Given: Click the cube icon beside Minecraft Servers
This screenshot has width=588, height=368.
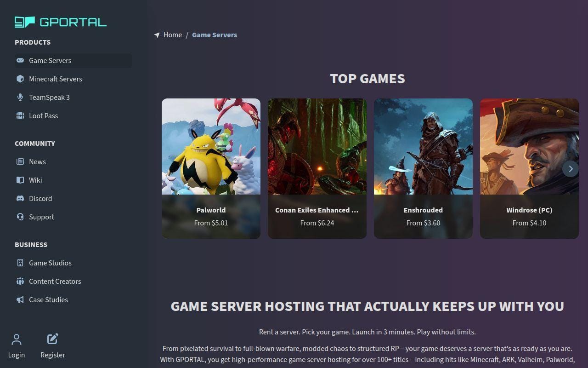Looking at the screenshot, I should pos(20,79).
